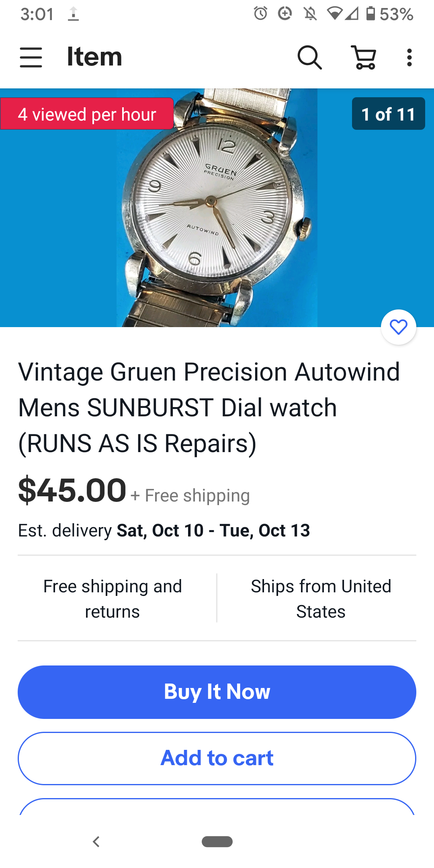The image size is (434, 868).
Task: Click the Add to cart button
Action: (217, 758)
